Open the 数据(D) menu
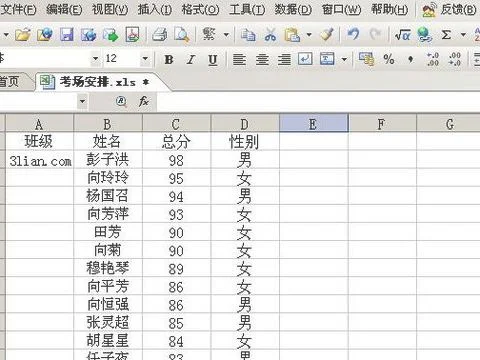Viewport: 480px width, 360px height. point(293,9)
